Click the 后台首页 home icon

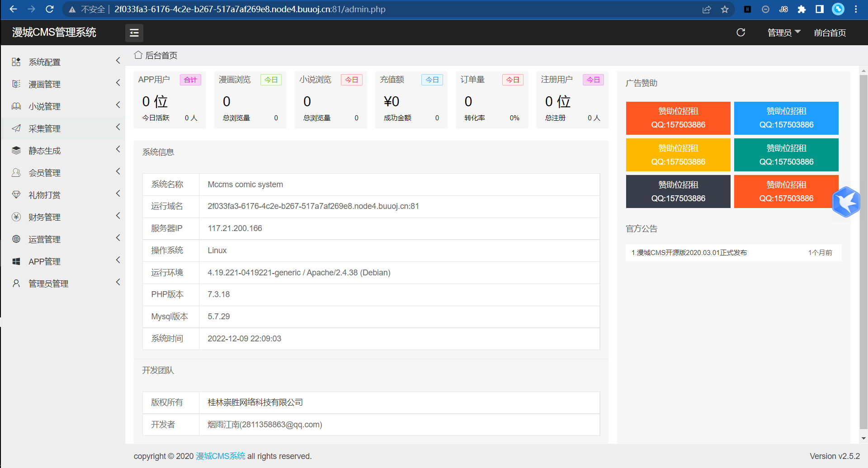(x=138, y=55)
